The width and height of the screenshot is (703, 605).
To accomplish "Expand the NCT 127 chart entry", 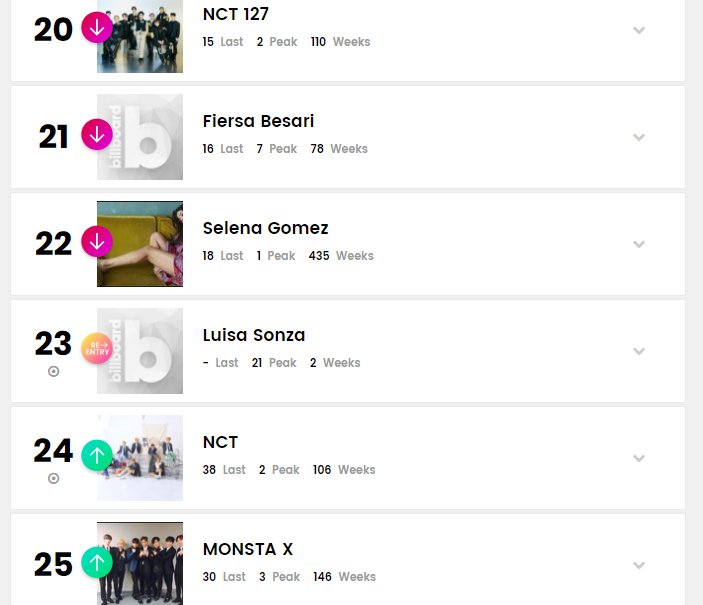I will (x=639, y=30).
